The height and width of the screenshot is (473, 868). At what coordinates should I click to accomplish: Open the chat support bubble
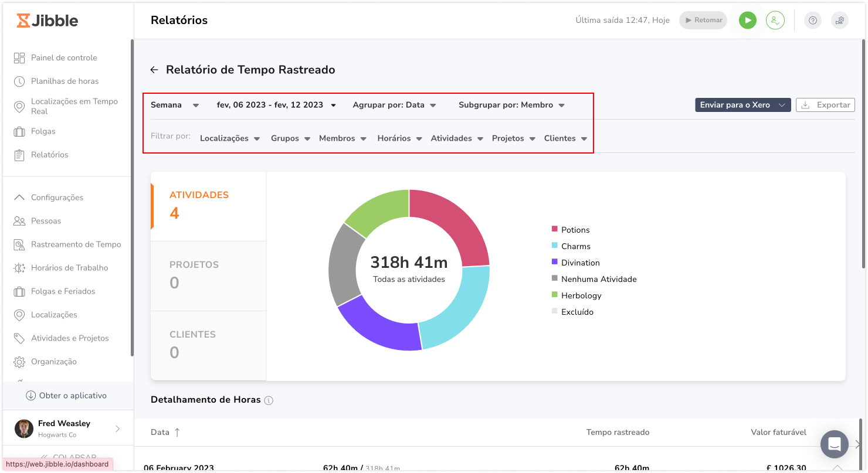pyautogui.click(x=834, y=444)
